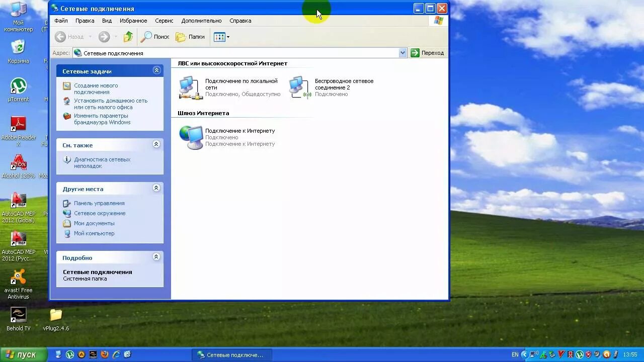Screen dimensions: 644x362
Task: Click the wireless network tray icon
Action: pyautogui.click(x=534, y=354)
